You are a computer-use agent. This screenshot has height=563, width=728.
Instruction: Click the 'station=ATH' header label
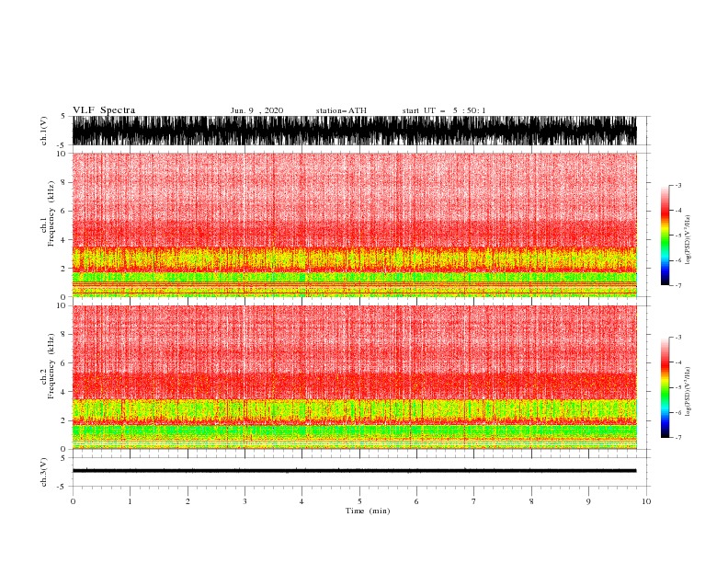coord(341,110)
